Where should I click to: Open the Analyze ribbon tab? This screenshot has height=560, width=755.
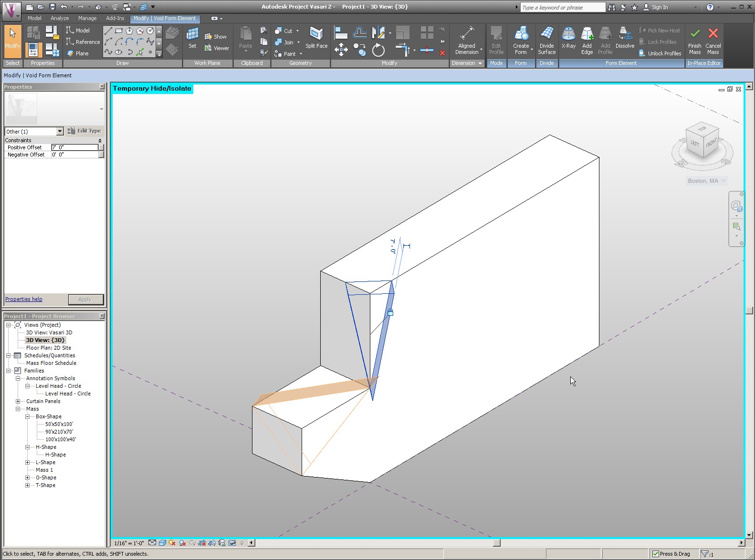click(x=60, y=18)
